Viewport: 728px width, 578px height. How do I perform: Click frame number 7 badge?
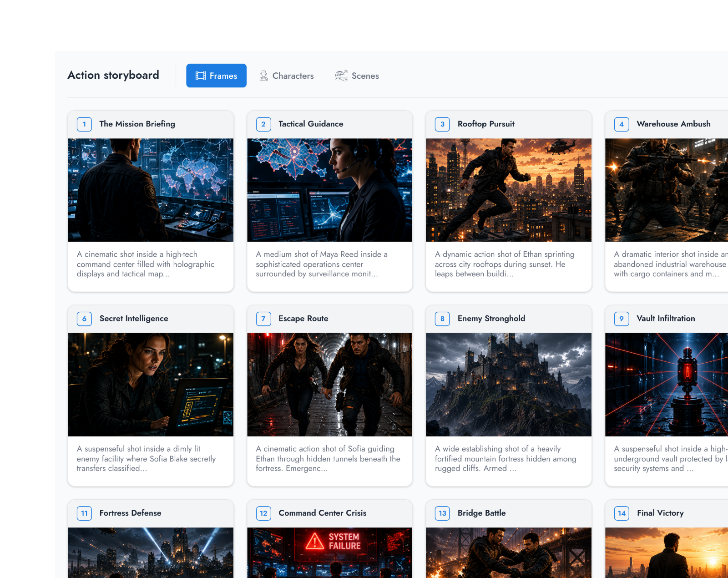pyautogui.click(x=263, y=319)
